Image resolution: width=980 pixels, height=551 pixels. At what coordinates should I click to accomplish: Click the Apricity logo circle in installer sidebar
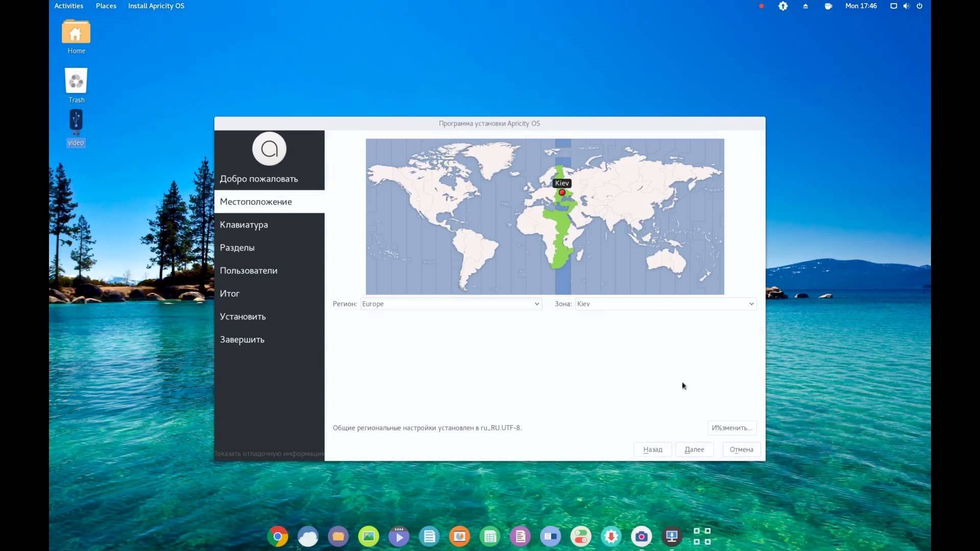tap(269, 149)
